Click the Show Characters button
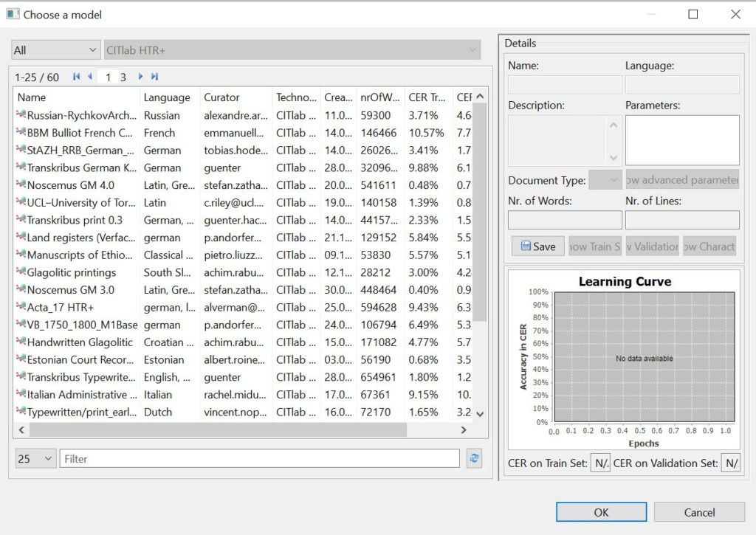The image size is (756, 535). [x=709, y=246]
